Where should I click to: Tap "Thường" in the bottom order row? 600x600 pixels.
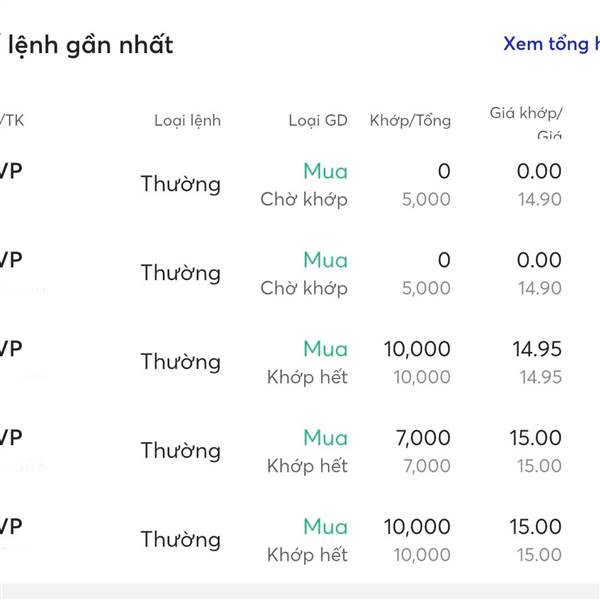180,539
